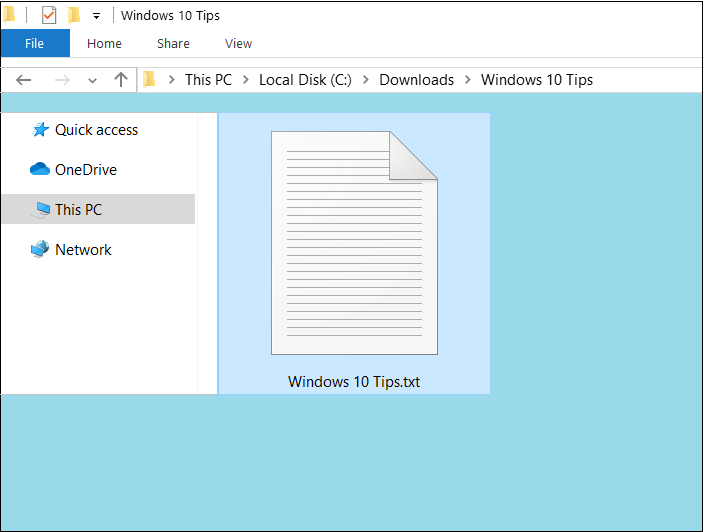This screenshot has width=704, height=532.
Task: Go up one folder level arrow
Action: click(x=120, y=80)
